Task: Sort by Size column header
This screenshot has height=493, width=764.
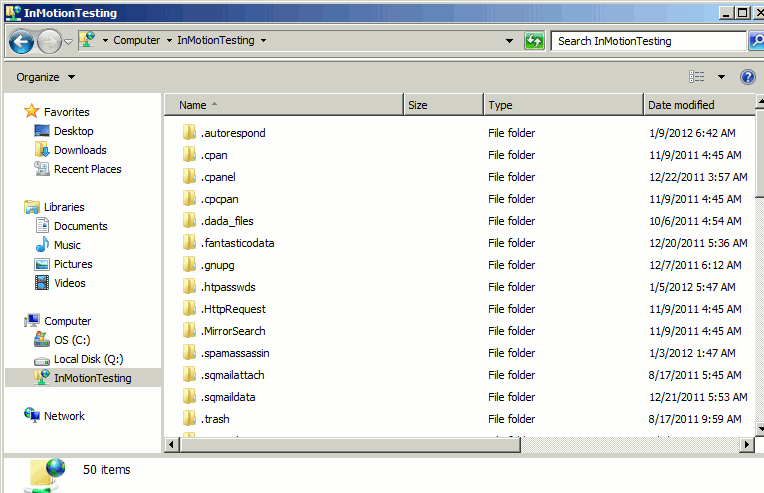Action: coord(443,105)
